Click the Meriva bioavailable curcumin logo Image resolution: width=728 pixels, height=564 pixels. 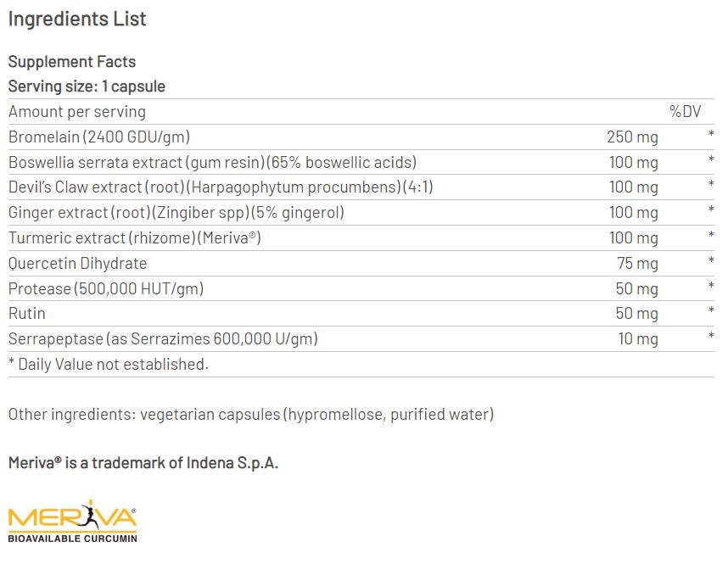tap(72, 521)
